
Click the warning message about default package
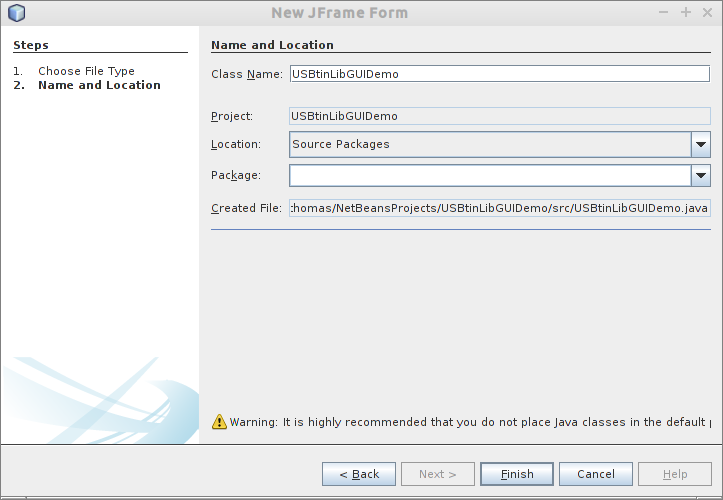click(x=470, y=422)
